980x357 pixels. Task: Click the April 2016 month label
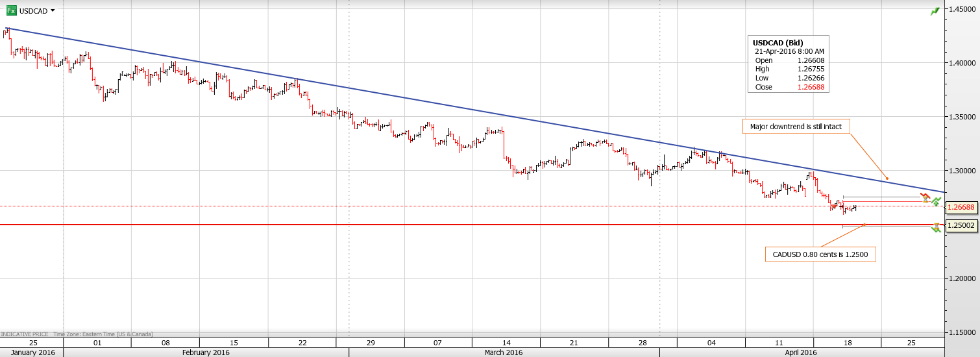click(x=801, y=352)
